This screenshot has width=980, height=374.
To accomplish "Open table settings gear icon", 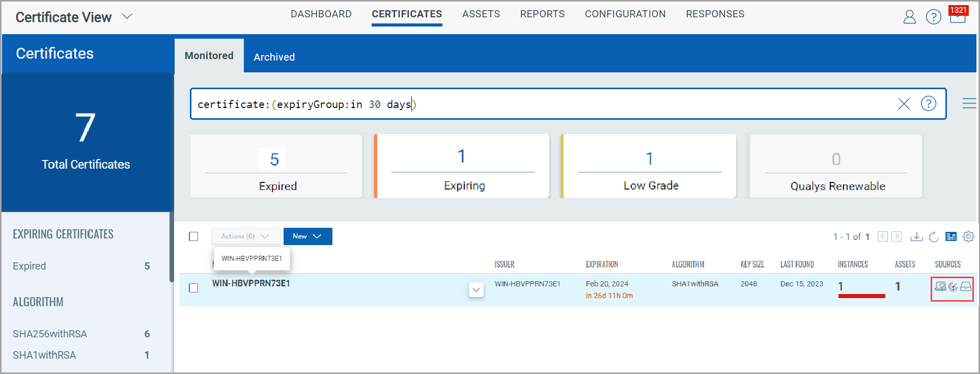I will [x=968, y=236].
